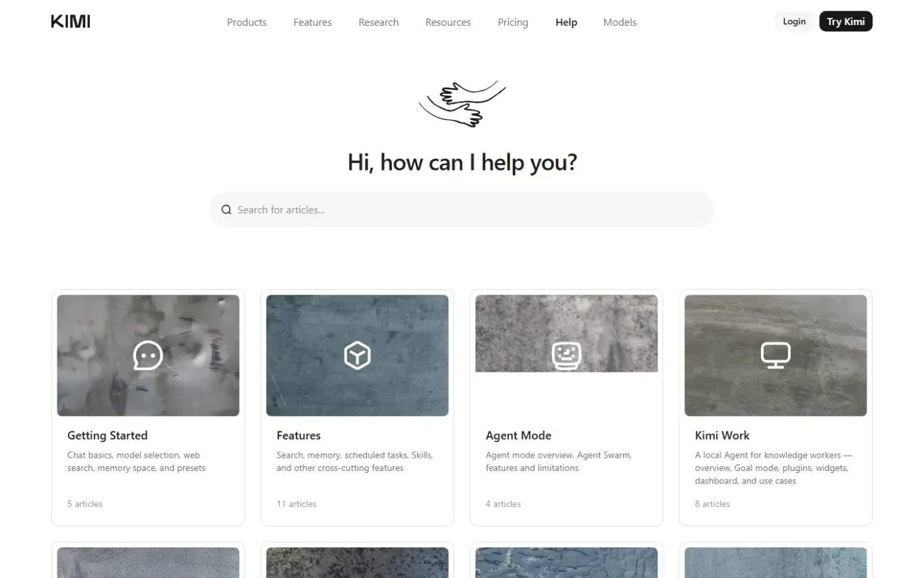Click the '11 articles' text
Image resolution: width=924 pixels, height=578 pixels.
coord(296,504)
